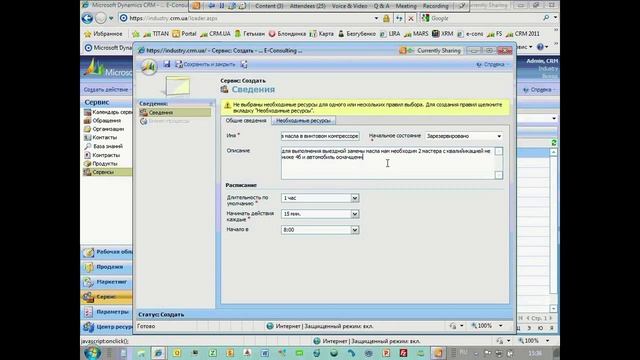Open Центр ресурсов navigation section

(x=107, y=327)
